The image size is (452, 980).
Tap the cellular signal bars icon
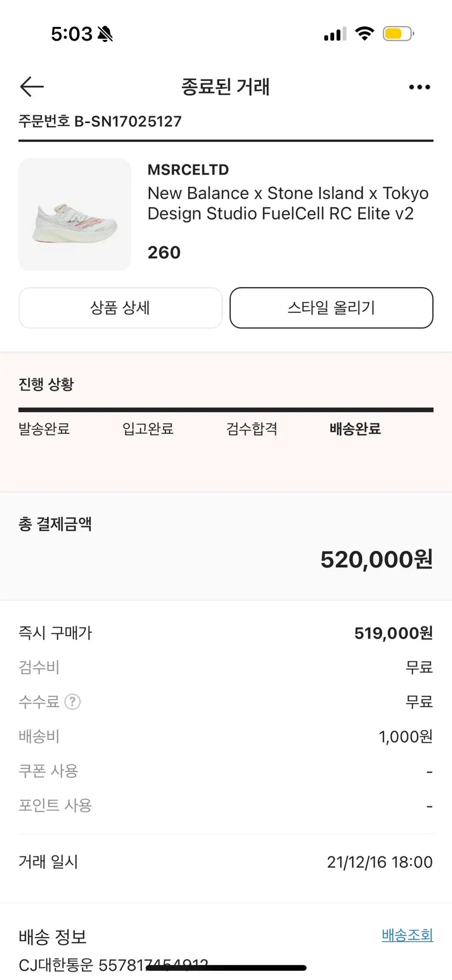click(335, 34)
